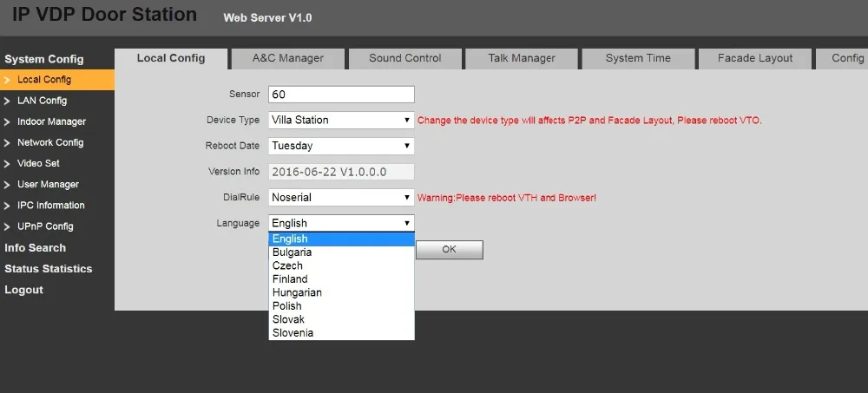Click the arrow icon beside Network Config
This screenshot has height=393, width=868.
click(x=7, y=143)
